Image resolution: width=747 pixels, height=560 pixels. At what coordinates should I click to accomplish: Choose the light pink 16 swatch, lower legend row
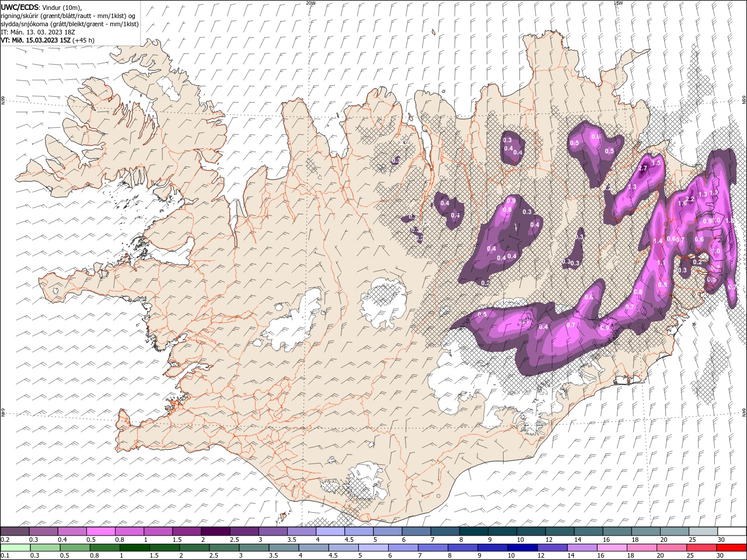pos(612,547)
